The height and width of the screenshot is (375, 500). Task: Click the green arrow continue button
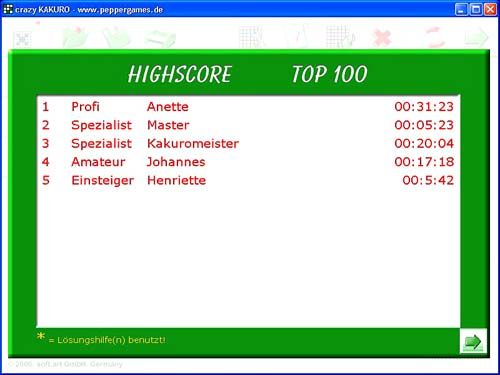tap(473, 341)
